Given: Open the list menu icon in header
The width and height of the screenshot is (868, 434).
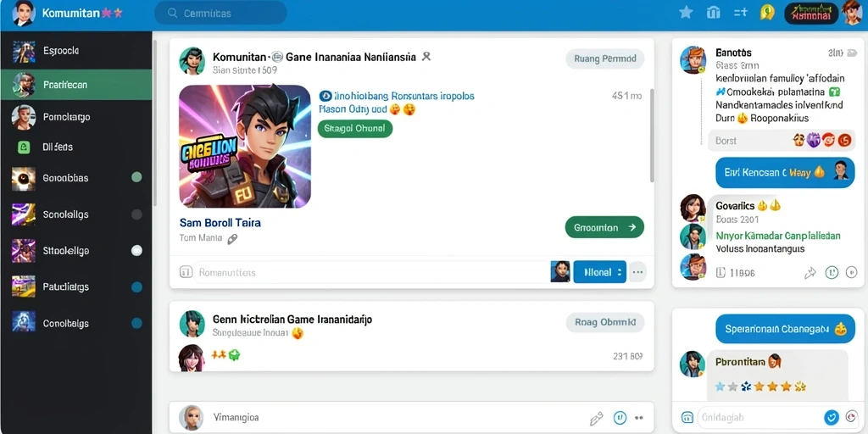Looking at the screenshot, I should (x=741, y=12).
